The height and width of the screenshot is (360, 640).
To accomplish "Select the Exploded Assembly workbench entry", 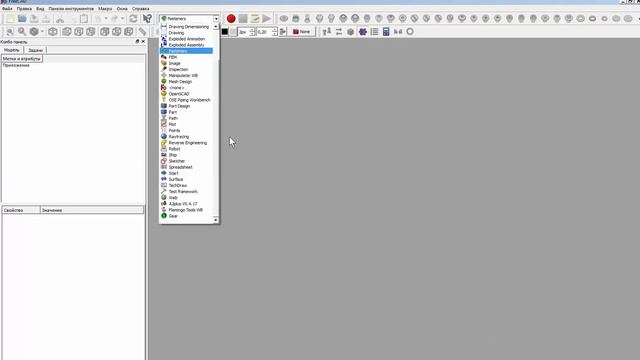I will pyautogui.click(x=186, y=45).
